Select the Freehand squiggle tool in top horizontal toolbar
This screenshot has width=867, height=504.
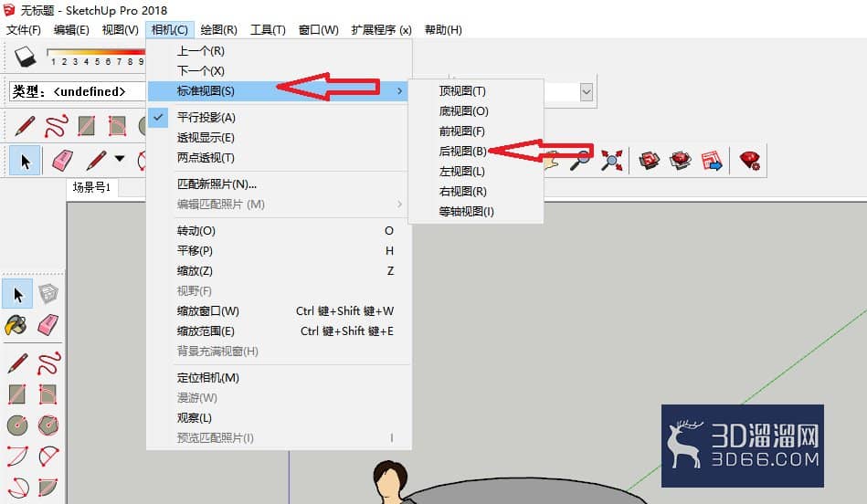[x=56, y=126]
